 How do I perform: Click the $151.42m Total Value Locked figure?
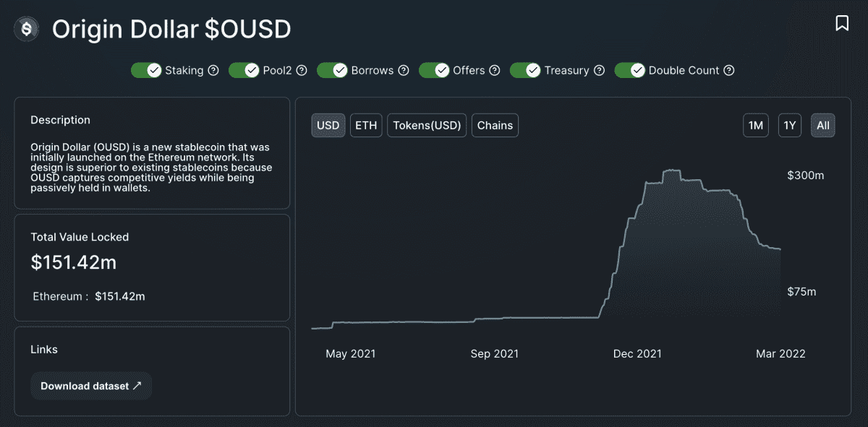(x=74, y=262)
